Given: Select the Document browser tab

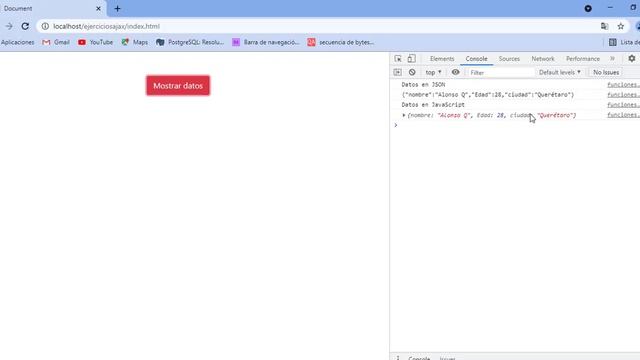Looking at the screenshot, I should click(x=52, y=8).
